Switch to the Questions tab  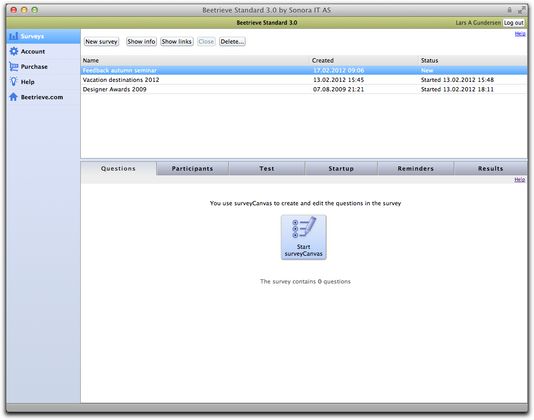pos(118,169)
